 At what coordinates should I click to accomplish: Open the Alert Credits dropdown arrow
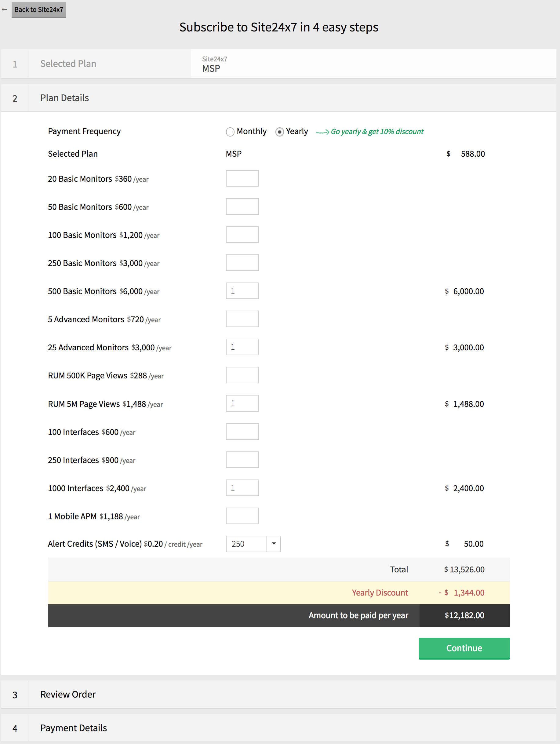pyautogui.click(x=274, y=544)
